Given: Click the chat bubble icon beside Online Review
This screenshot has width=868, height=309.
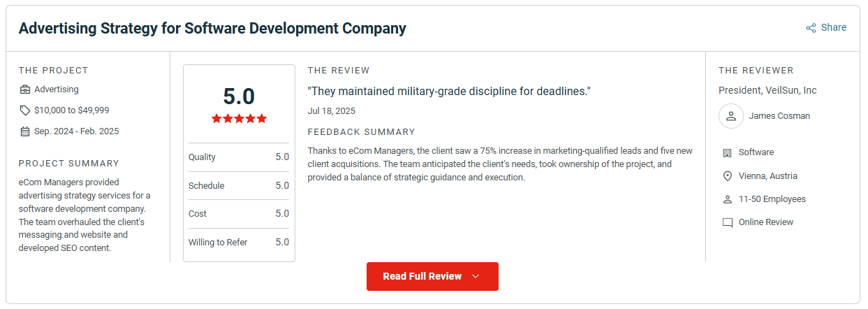Looking at the screenshot, I should (727, 222).
